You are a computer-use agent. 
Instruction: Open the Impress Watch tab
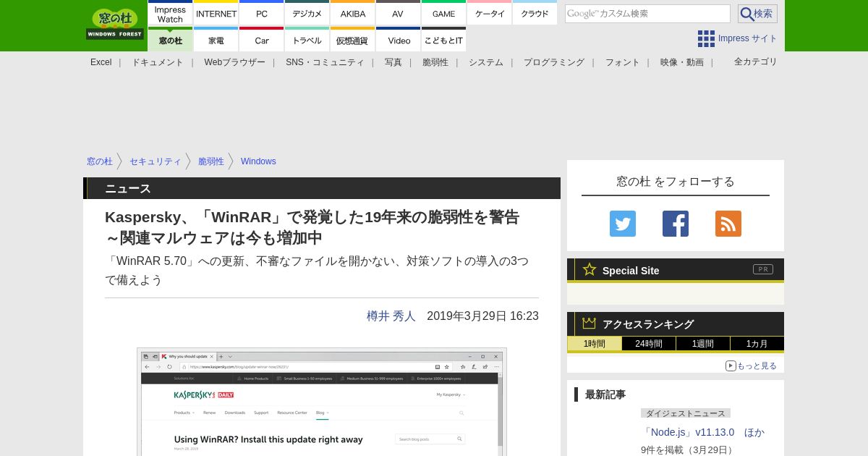(170, 13)
